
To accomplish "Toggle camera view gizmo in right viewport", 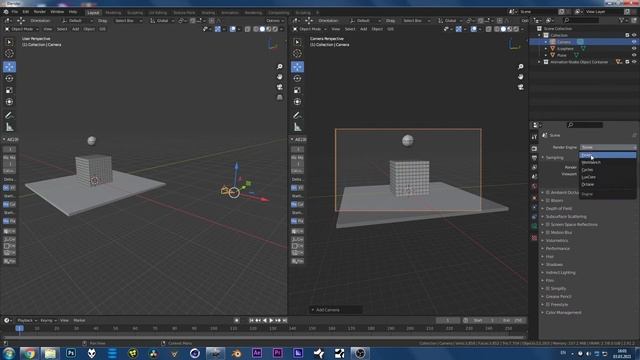I will (x=521, y=87).
